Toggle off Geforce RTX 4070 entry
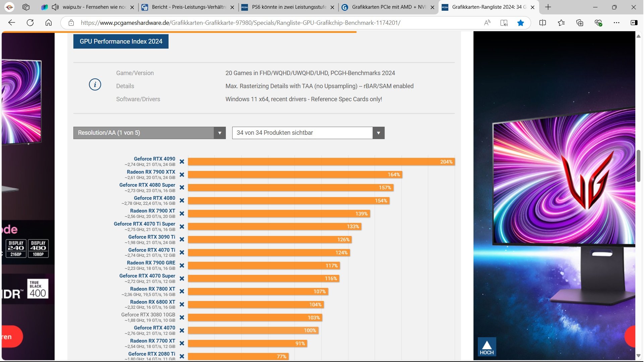Screen dimensions: 644x362 (182, 330)
